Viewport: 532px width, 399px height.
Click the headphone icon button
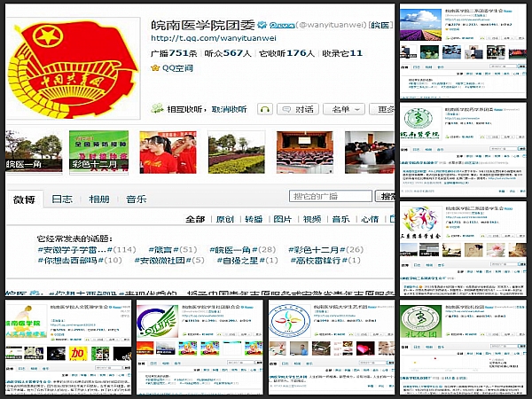click(264, 109)
